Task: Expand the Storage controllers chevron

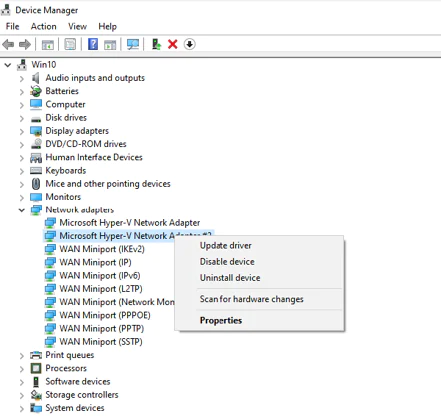Action: point(22,396)
